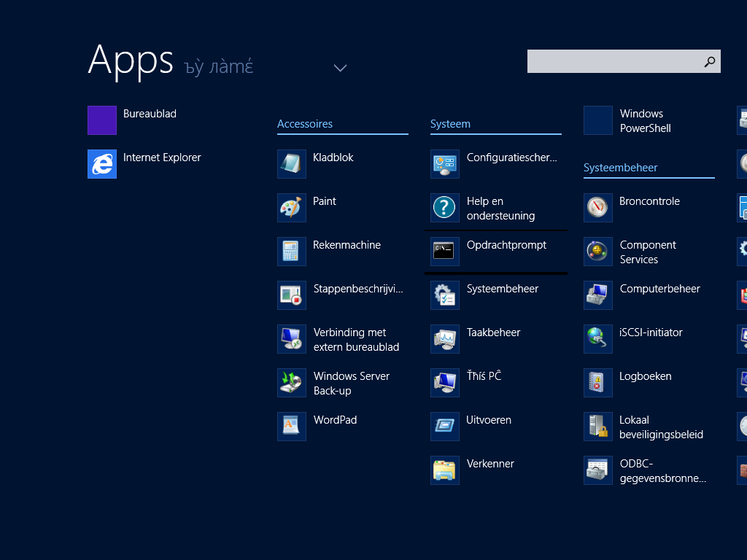The width and height of the screenshot is (747, 560).
Task: Click the Lokaal beveiligingsbeleid label
Action: pos(661,427)
